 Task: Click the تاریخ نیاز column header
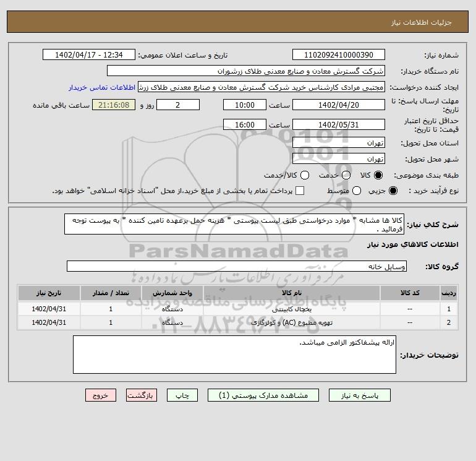click(x=49, y=293)
